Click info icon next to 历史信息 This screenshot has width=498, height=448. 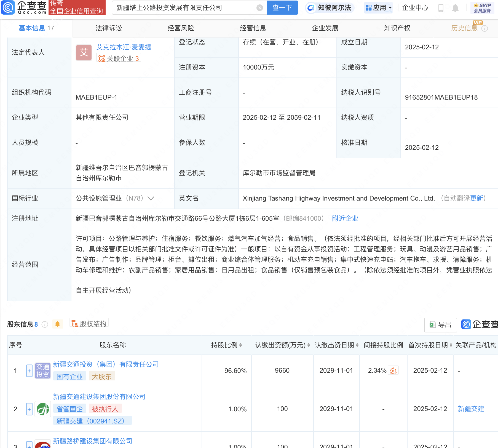[x=484, y=28]
